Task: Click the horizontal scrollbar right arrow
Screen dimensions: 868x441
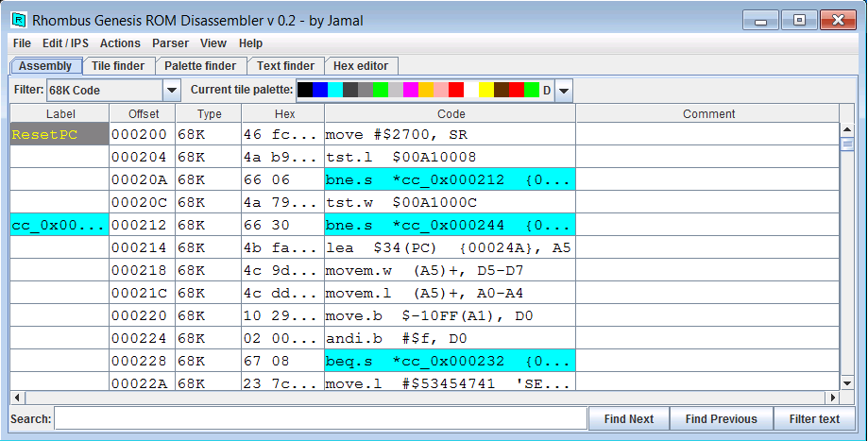Action: pyautogui.click(x=832, y=398)
